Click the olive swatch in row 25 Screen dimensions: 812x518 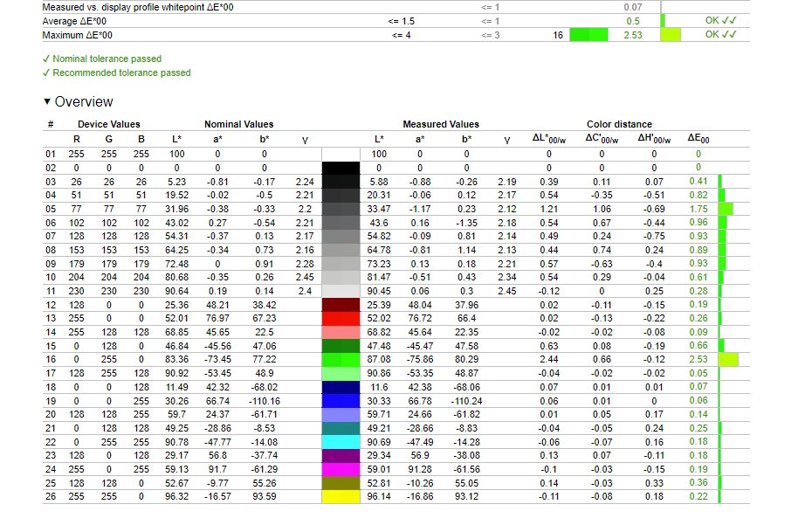341,482
